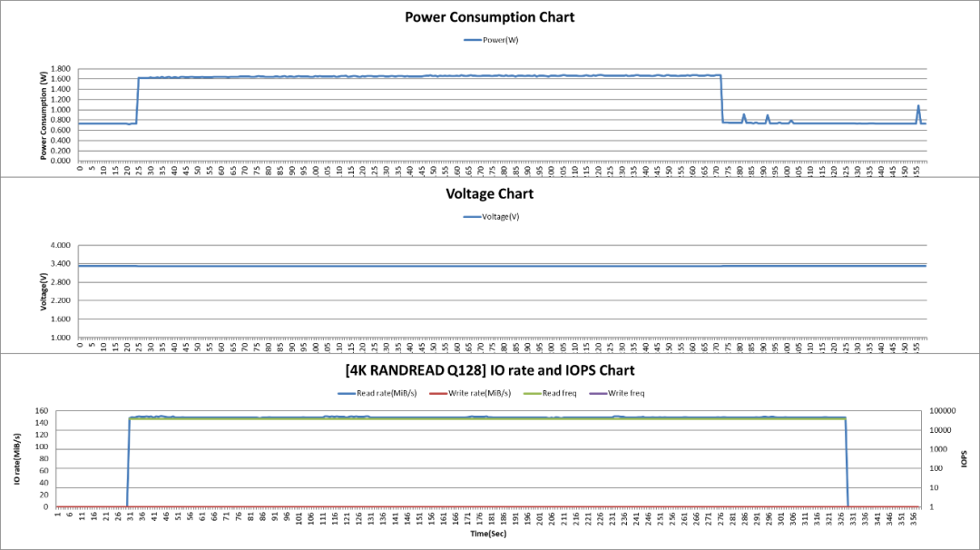Click the Read rate(MiB/s) legend entry
Viewport: 980px width, 550px height.
(x=377, y=393)
